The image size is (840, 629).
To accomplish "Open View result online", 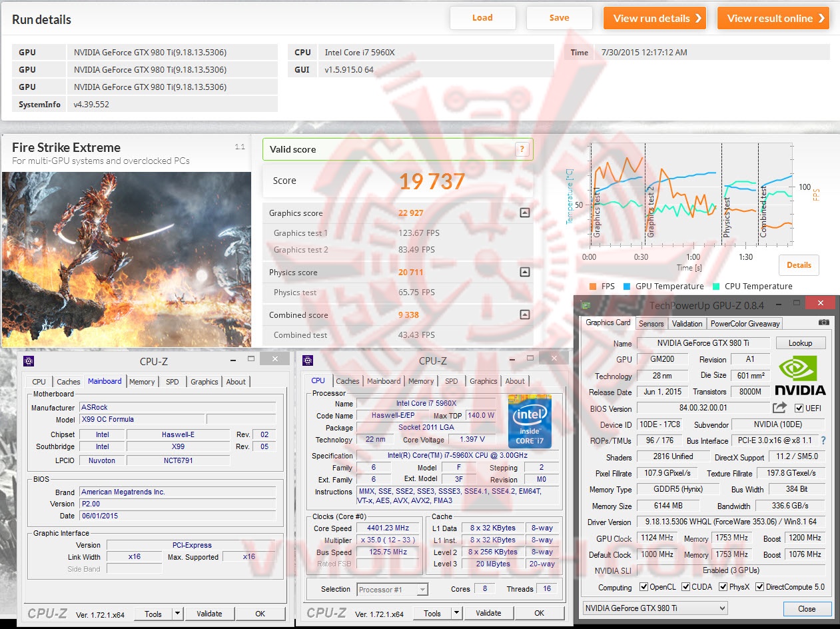I will point(773,18).
